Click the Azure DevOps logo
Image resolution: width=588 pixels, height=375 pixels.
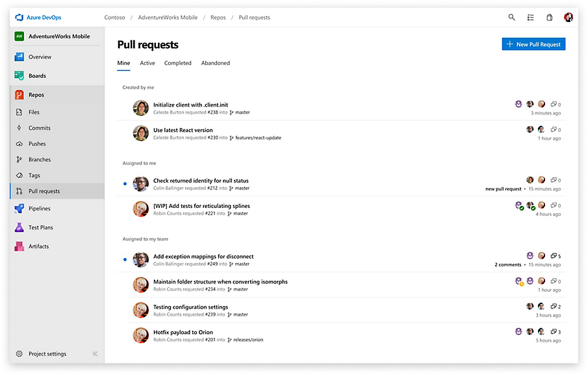coord(19,18)
